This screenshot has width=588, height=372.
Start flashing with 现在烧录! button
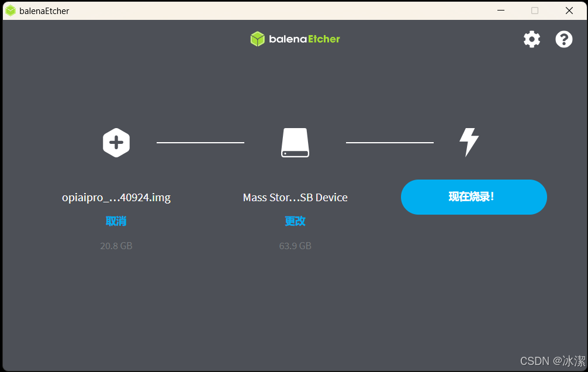pos(473,197)
